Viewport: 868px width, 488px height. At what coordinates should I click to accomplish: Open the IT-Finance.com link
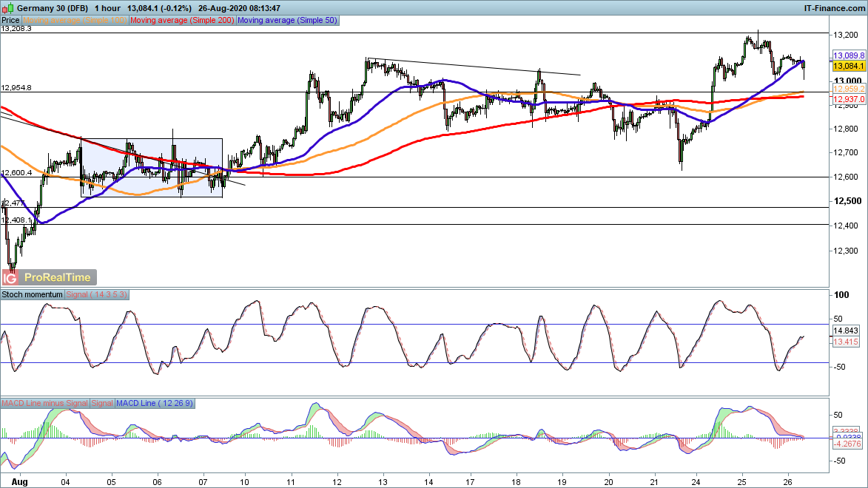point(834,7)
